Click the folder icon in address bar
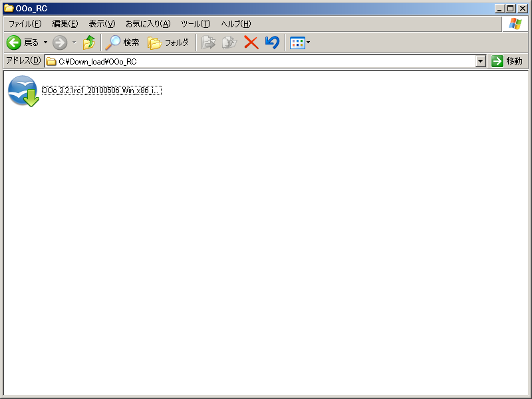 [51, 61]
